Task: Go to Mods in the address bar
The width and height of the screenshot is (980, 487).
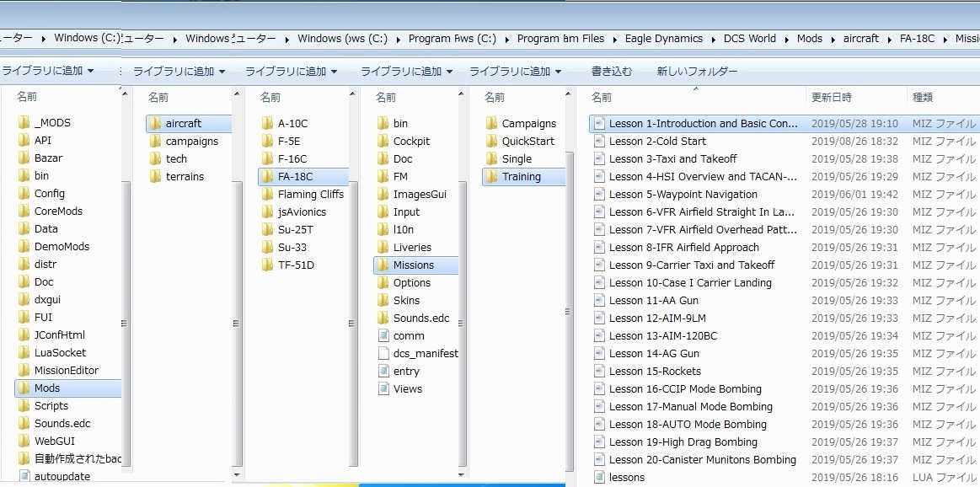Action: [x=810, y=39]
